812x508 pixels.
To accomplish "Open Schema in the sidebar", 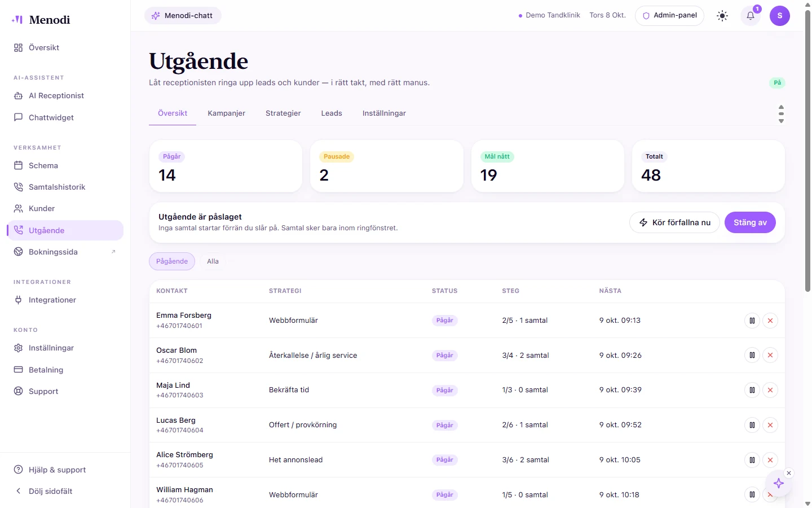I will pos(65,165).
